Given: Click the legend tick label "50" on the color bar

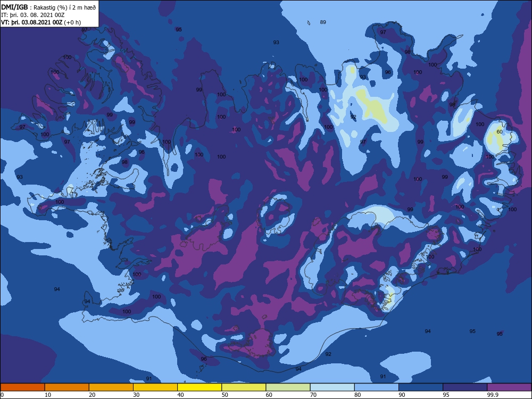Looking at the screenshot, I should click(225, 395).
